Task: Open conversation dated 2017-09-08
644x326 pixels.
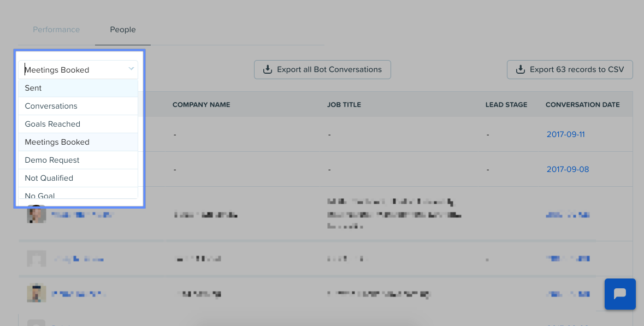Action: (x=568, y=169)
